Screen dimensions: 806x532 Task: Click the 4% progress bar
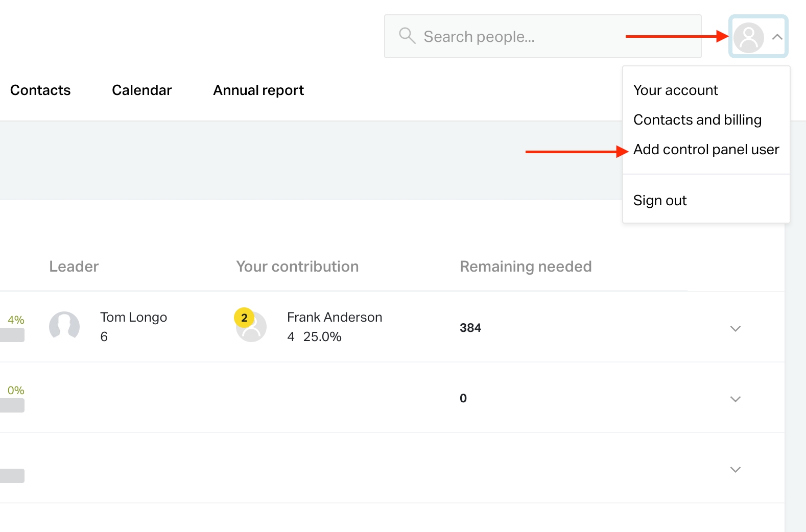(x=12, y=335)
